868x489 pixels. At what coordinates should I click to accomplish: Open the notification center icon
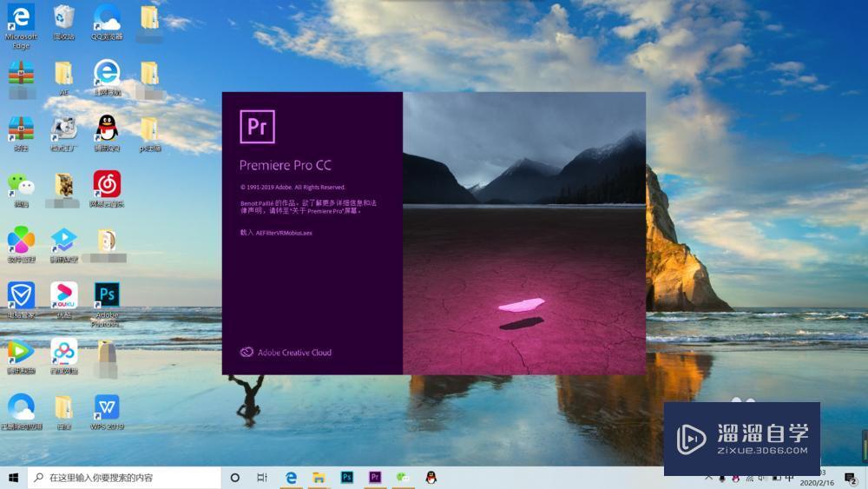click(852, 478)
